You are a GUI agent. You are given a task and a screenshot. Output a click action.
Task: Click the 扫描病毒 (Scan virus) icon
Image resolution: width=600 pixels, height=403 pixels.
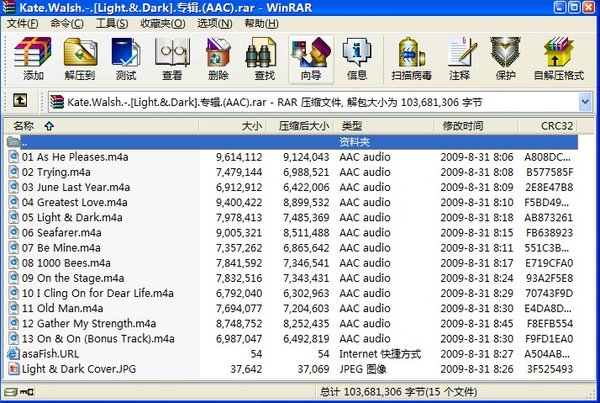411,59
